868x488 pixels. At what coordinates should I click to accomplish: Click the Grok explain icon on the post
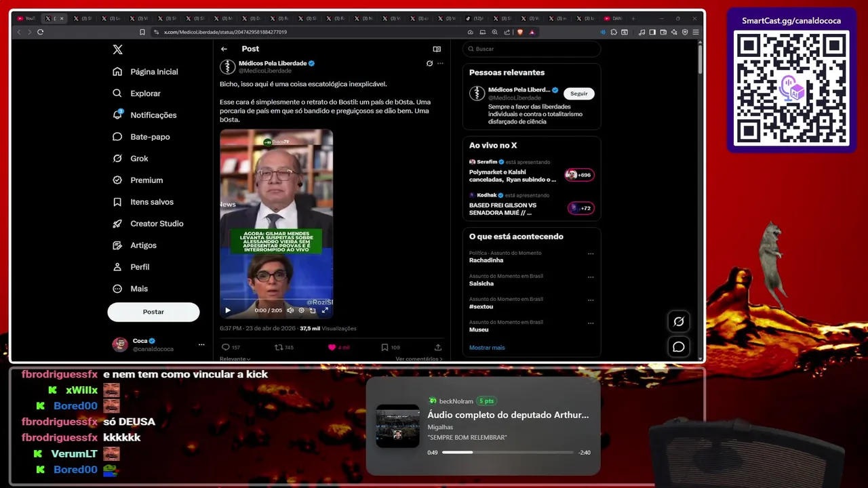tap(429, 63)
